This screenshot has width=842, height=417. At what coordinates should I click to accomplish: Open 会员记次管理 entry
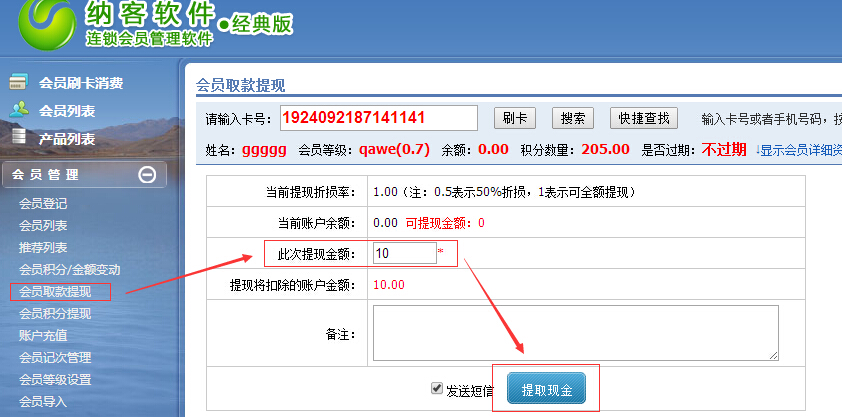(55, 358)
